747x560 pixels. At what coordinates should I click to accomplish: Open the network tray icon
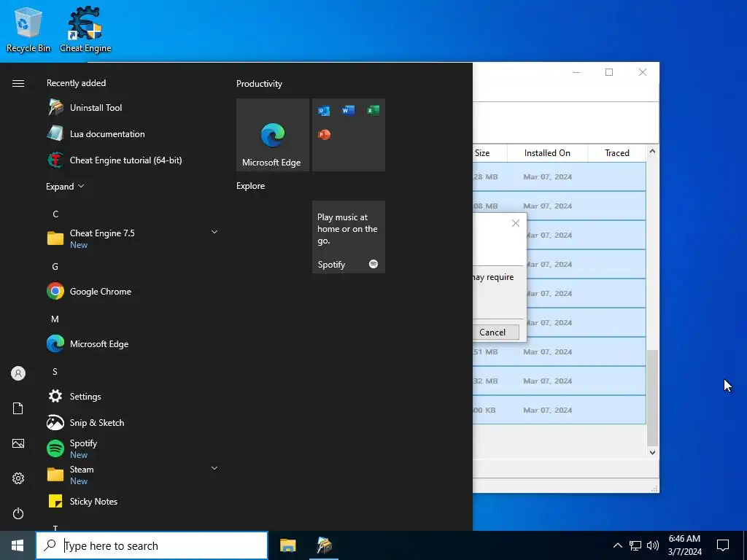[x=635, y=545]
